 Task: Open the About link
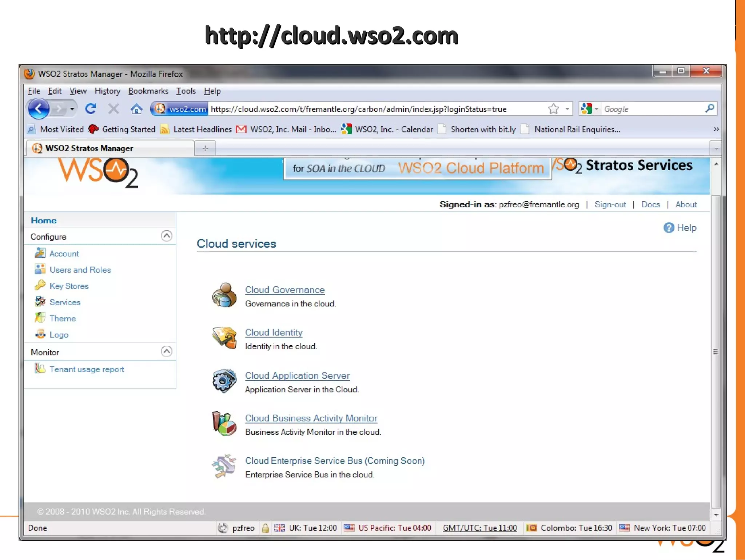(x=686, y=204)
